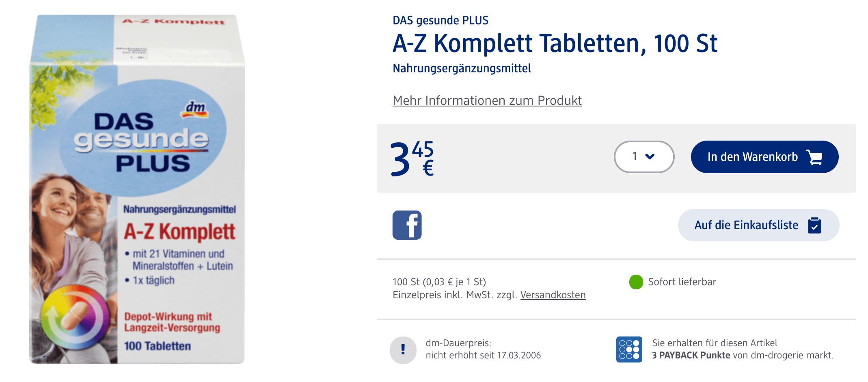
Task: Add the product via In den Warenkorb
Action: [x=752, y=157]
